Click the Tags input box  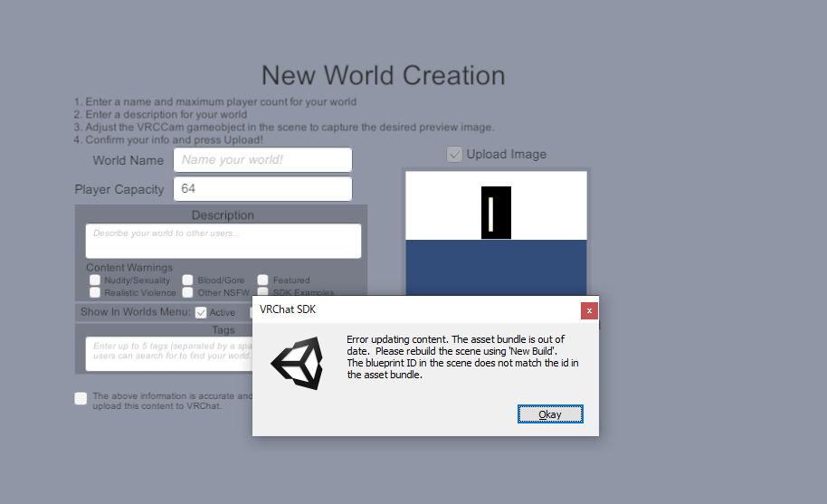tap(169, 354)
